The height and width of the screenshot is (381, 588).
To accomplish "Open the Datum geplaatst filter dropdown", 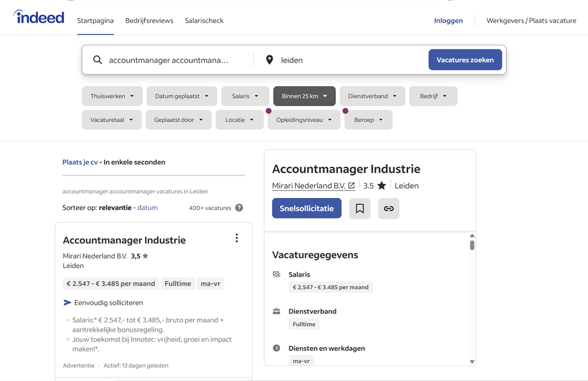I will (x=182, y=96).
